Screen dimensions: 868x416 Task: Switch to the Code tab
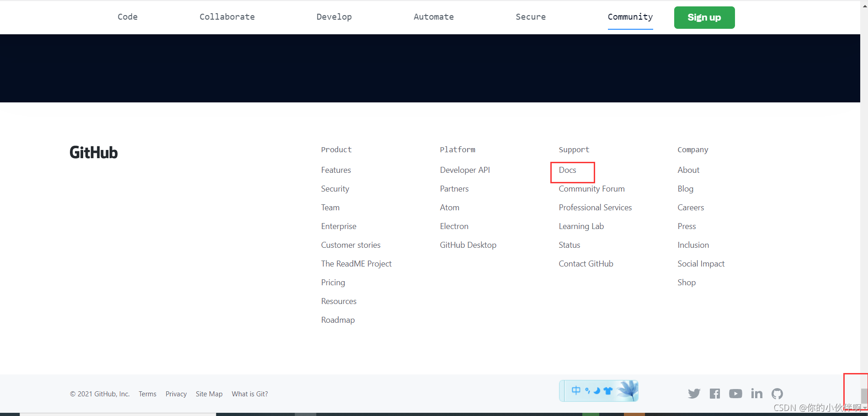[128, 17]
